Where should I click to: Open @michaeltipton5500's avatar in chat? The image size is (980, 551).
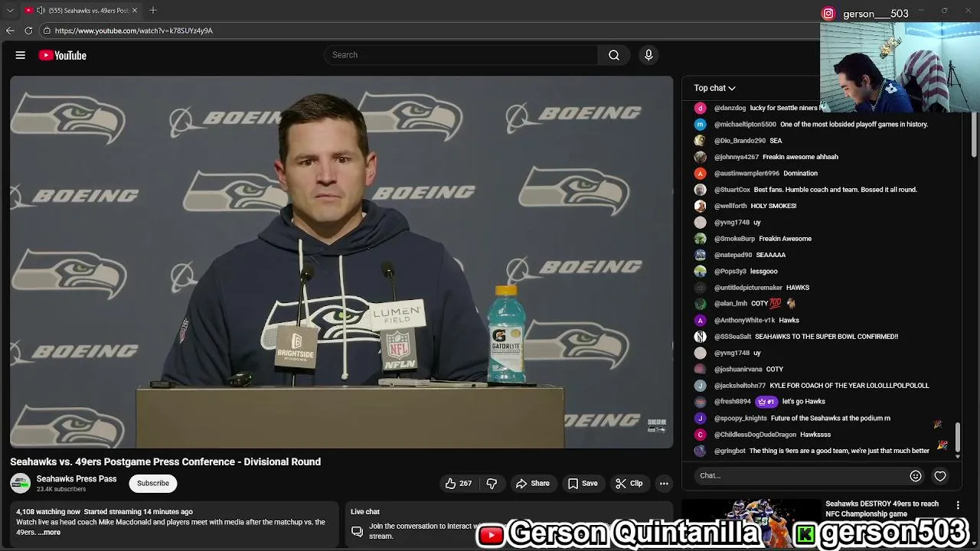[x=700, y=124]
